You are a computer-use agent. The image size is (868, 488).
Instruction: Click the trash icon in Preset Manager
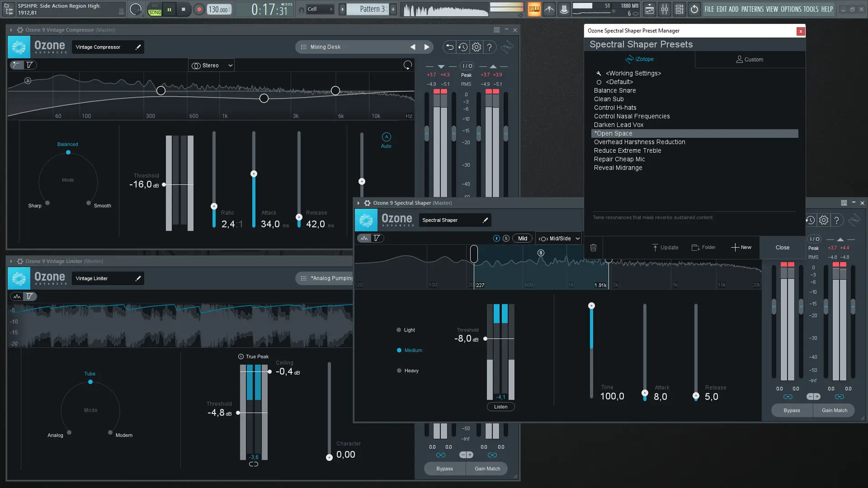point(593,248)
